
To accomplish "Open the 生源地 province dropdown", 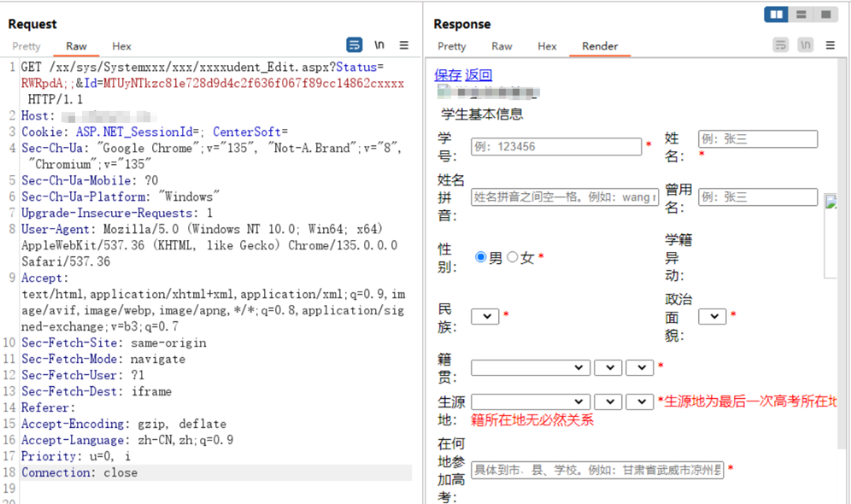I will (x=531, y=402).
